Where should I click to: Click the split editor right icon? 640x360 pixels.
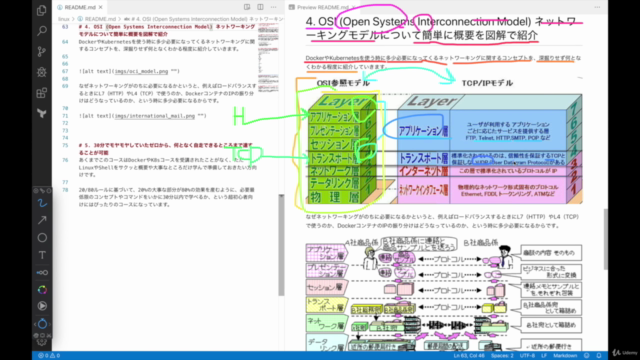point(260,7)
